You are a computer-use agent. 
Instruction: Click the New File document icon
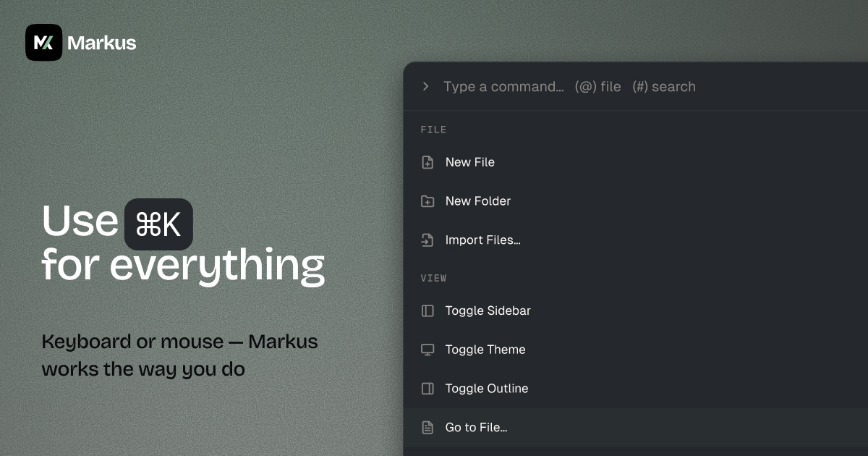[427, 162]
